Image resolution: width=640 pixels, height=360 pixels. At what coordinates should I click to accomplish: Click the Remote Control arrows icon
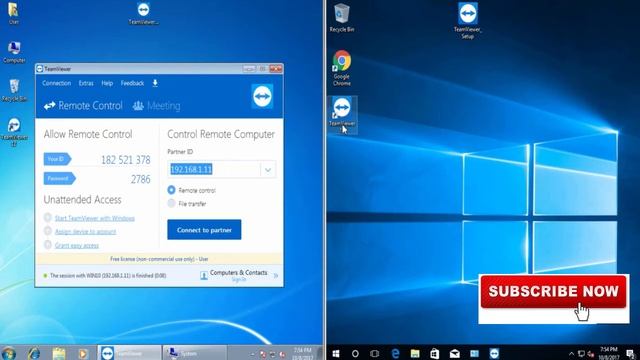click(x=49, y=106)
